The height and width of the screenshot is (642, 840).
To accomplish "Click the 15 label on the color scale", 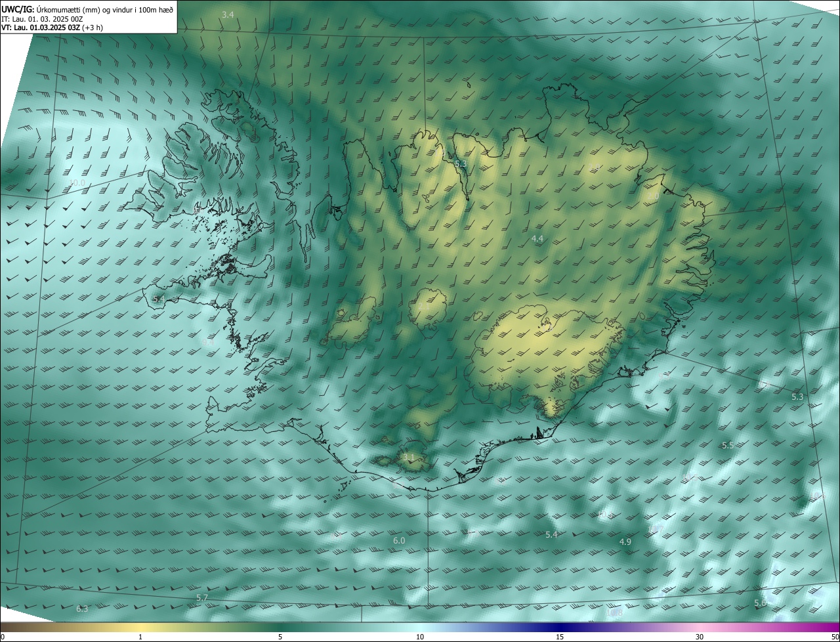I will coord(560,637).
